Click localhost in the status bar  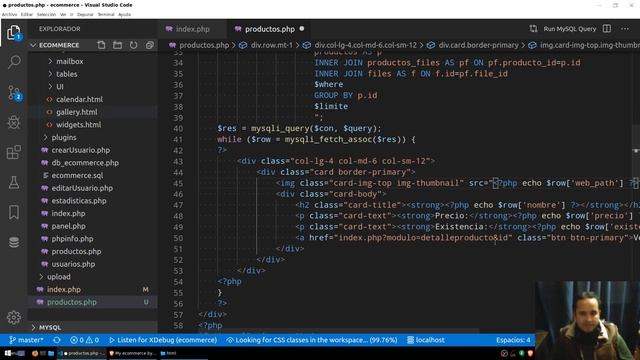(x=426, y=340)
